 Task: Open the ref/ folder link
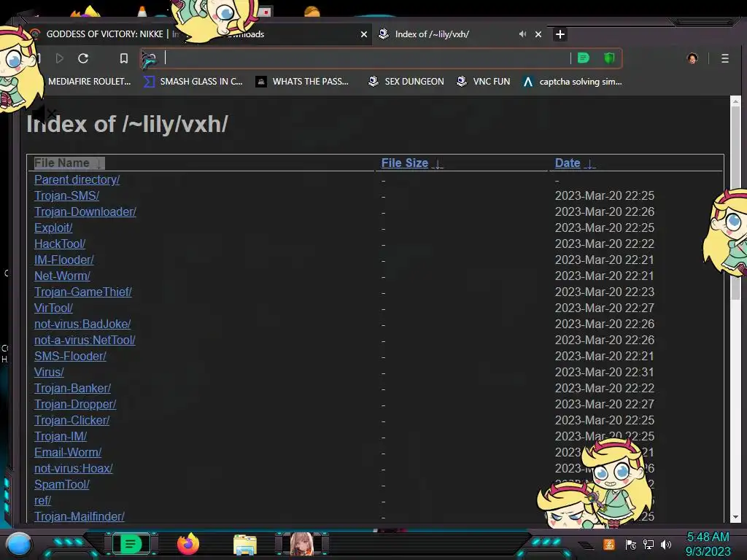[42, 500]
